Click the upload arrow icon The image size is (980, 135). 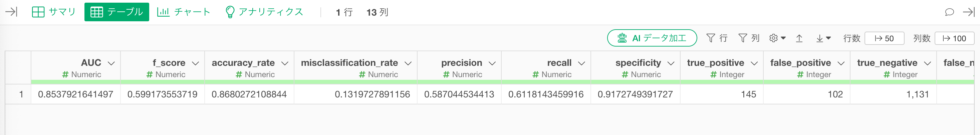(x=799, y=38)
